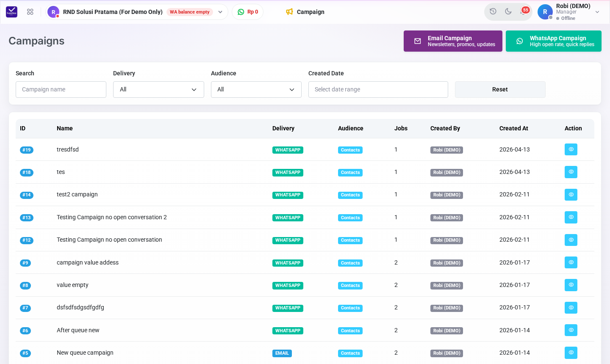View campaign tes using eye icon

571,172
